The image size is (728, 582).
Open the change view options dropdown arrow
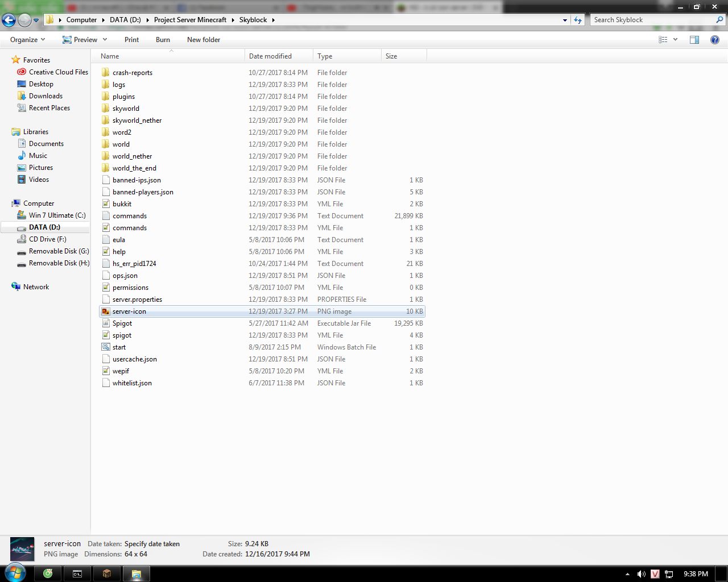(675, 40)
